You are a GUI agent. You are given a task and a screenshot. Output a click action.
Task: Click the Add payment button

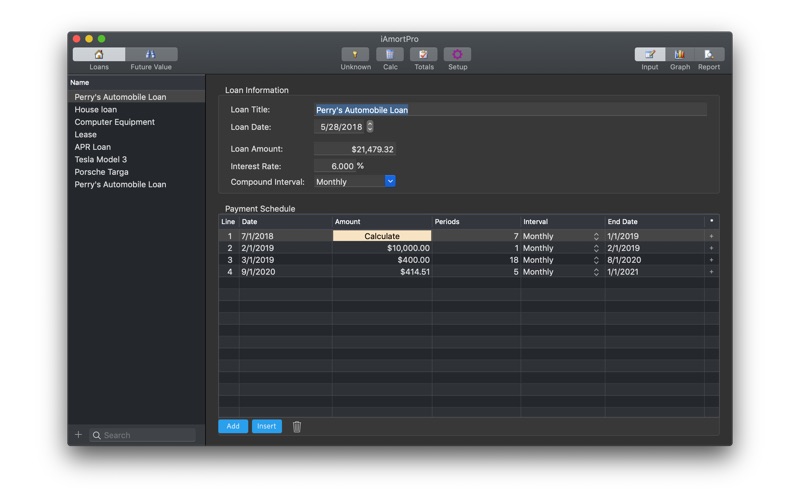click(x=233, y=426)
